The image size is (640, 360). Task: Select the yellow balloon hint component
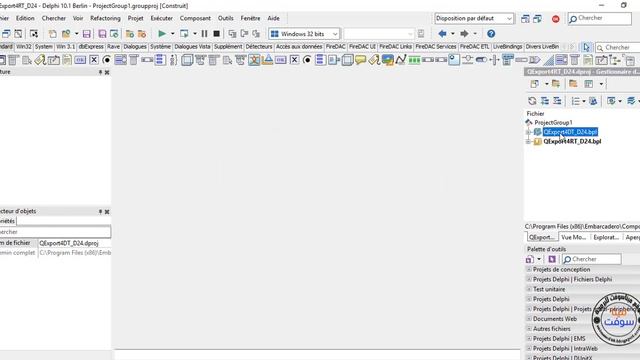click(360, 60)
